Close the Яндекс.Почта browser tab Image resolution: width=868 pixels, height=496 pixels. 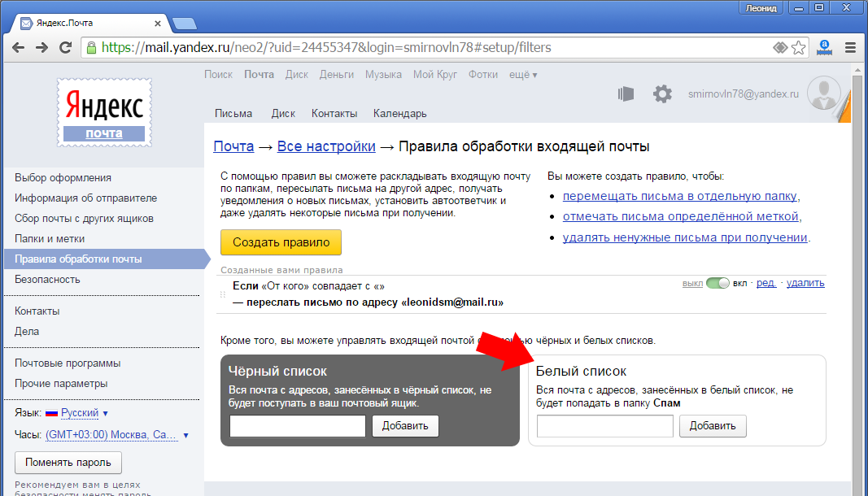(158, 24)
